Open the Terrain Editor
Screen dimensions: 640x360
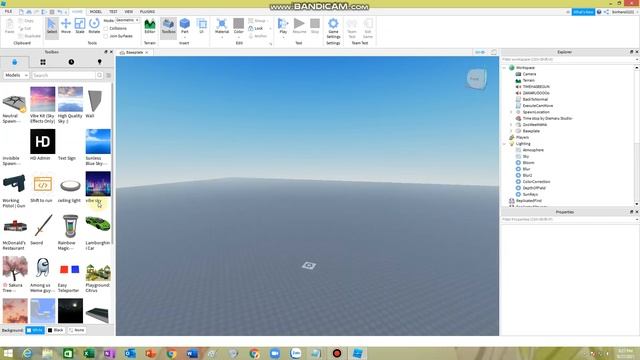(x=150, y=27)
